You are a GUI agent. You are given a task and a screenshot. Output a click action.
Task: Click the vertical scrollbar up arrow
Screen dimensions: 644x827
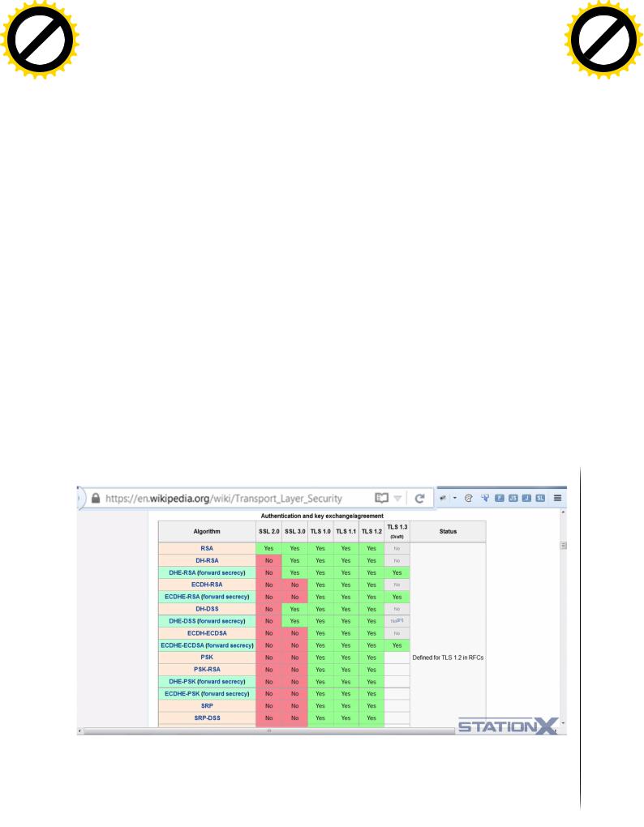563,512
